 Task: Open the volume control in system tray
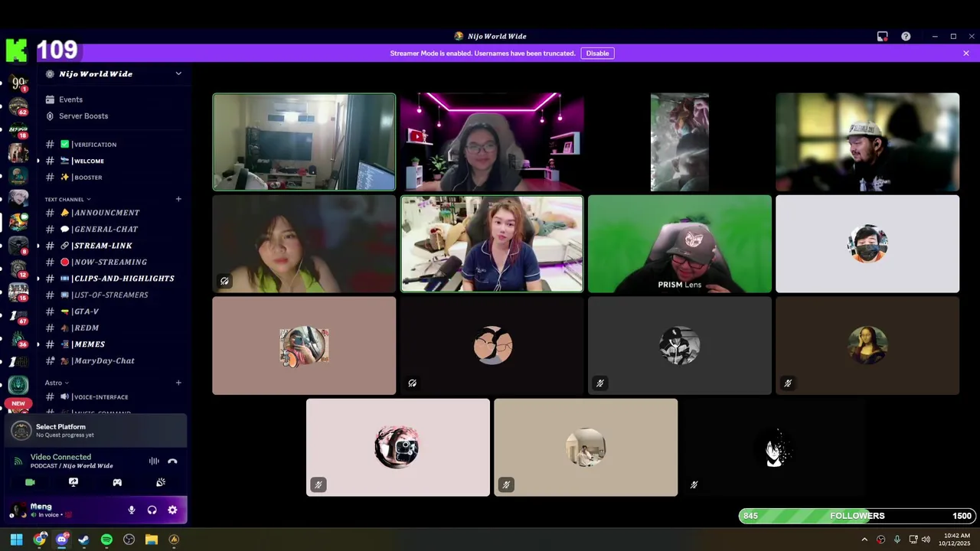click(926, 540)
